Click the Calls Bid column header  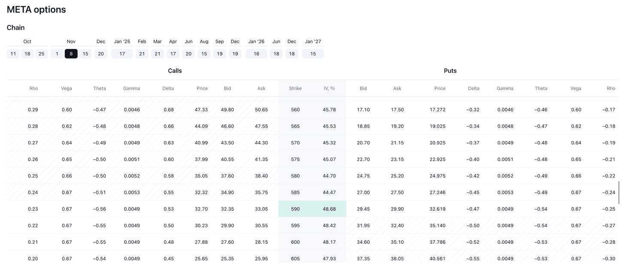228,89
